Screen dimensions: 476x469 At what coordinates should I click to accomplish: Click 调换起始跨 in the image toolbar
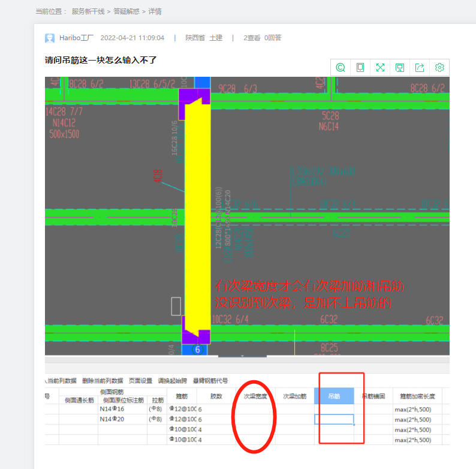tap(173, 381)
